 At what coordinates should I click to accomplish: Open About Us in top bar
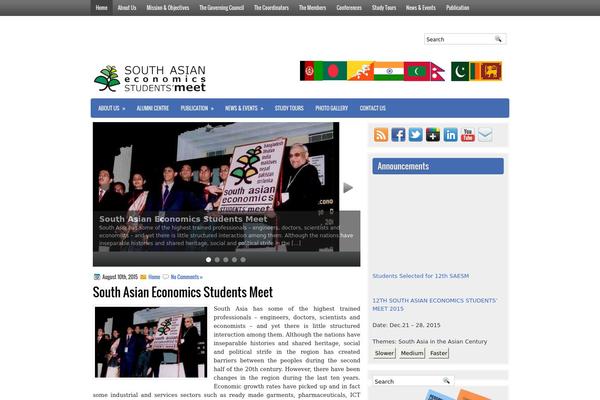[127, 8]
